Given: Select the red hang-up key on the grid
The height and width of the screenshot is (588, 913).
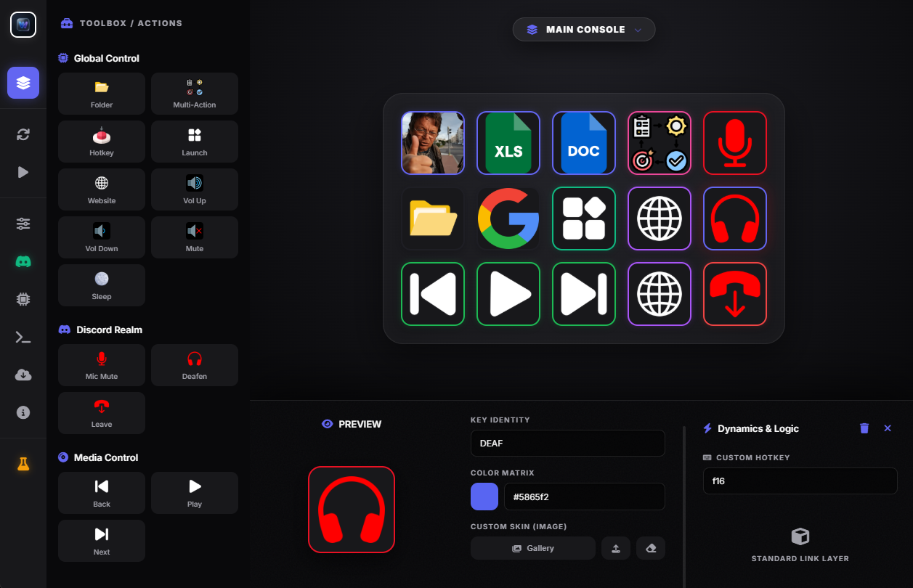Looking at the screenshot, I should [735, 294].
